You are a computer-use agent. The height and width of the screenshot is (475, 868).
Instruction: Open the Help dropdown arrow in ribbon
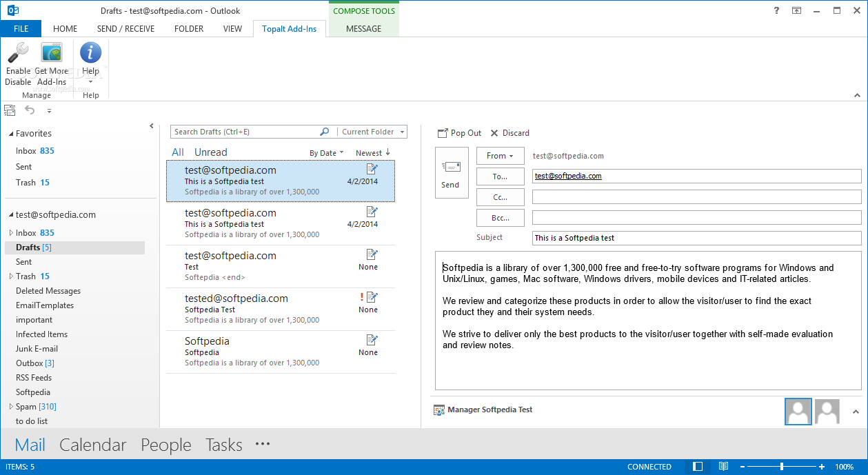[x=90, y=82]
